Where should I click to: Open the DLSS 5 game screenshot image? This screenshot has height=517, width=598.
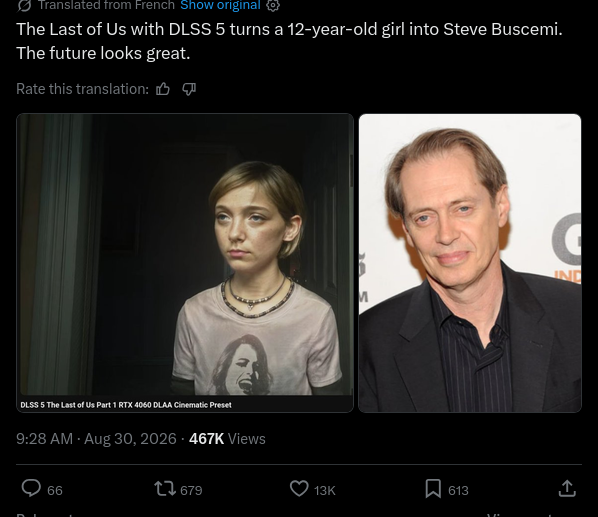coord(185,263)
